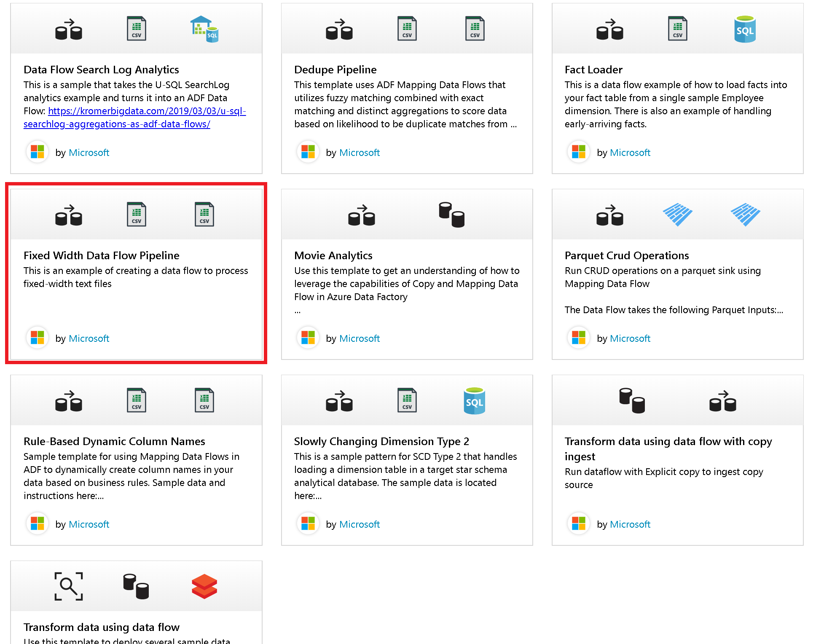Screen dimensions: 832x644
Task: Select the Rule-Based Dynamic Column Names title
Action: coord(114,441)
